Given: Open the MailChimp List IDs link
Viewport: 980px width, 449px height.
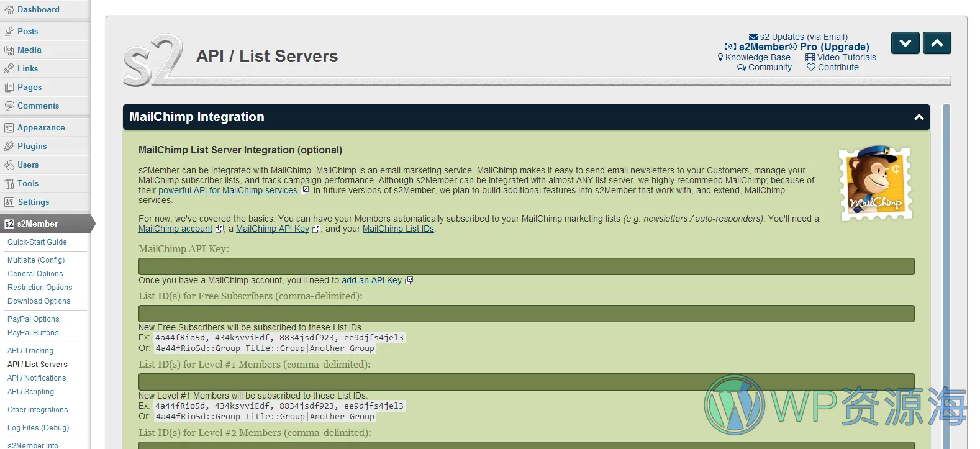Looking at the screenshot, I should tap(398, 229).
